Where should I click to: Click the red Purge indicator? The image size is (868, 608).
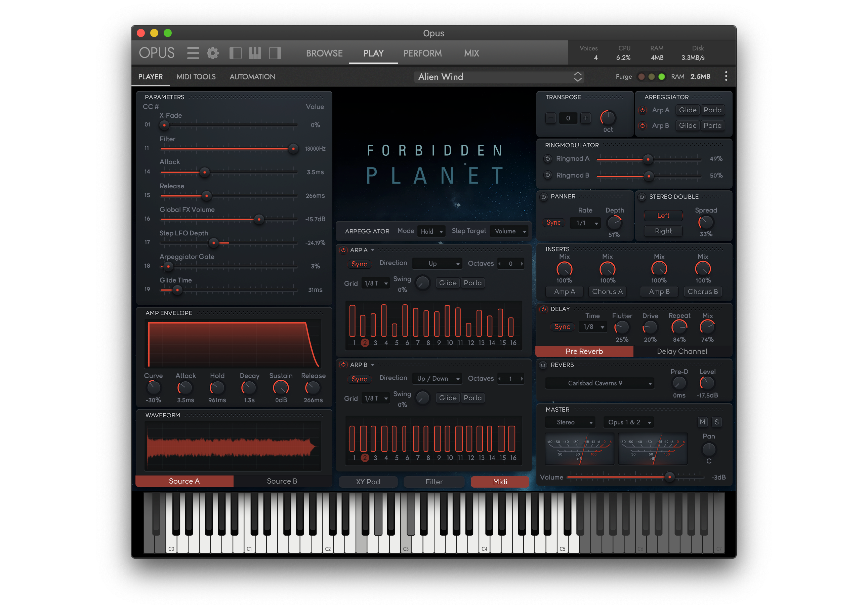pyautogui.click(x=641, y=77)
